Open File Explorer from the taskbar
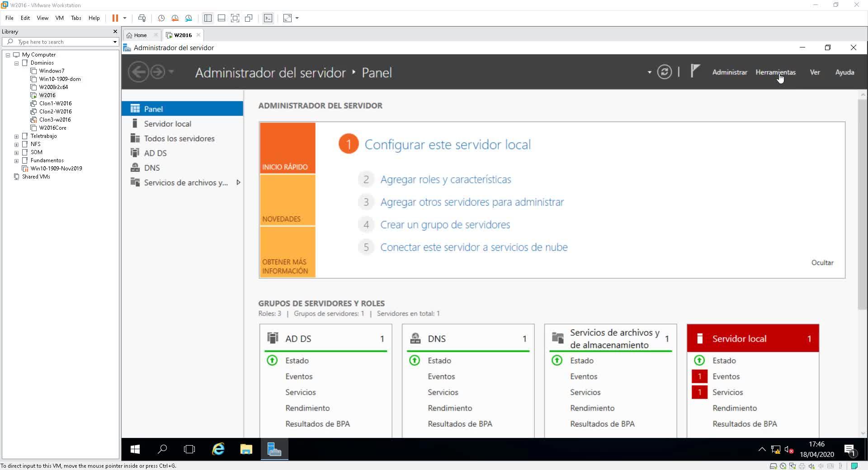The height and width of the screenshot is (470, 868). pyautogui.click(x=246, y=449)
